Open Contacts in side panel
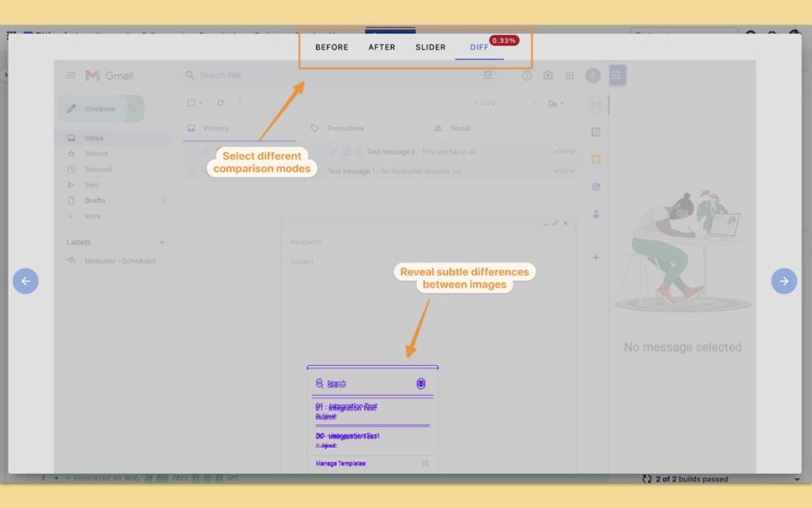Viewport: 812px width, 508px height. (x=596, y=214)
